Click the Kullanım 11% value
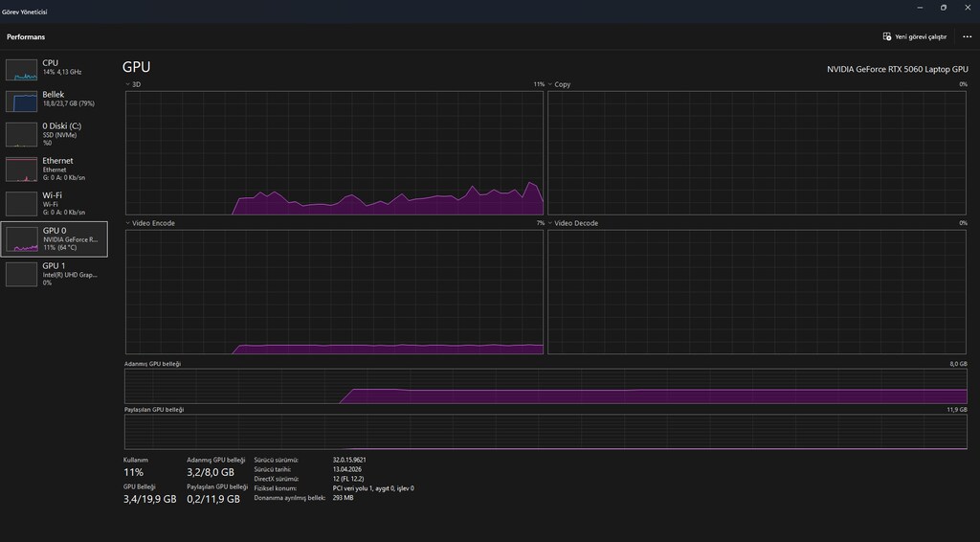Screen dimensions: 980x542 point(134,473)
